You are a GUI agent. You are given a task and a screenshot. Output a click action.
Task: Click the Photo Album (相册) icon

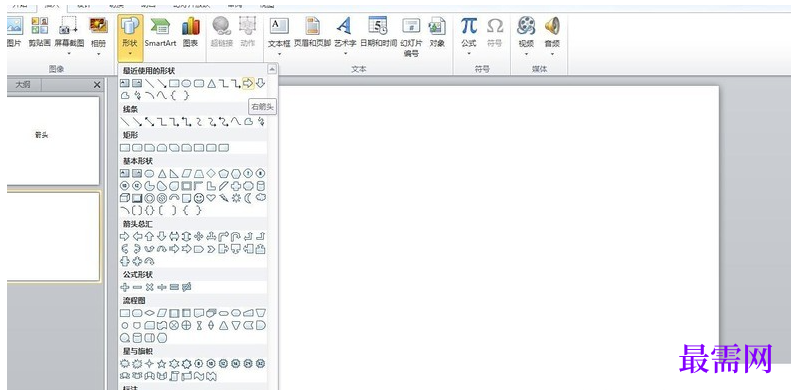point(98,26)
